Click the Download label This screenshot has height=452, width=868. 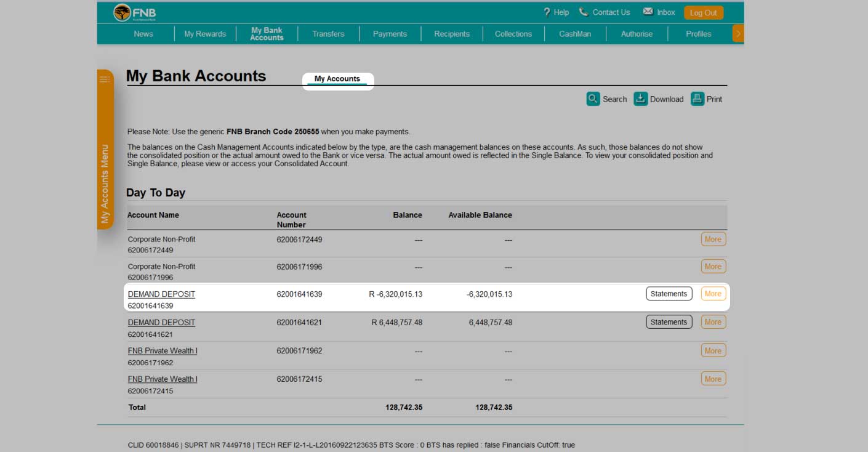coord(667,99)
